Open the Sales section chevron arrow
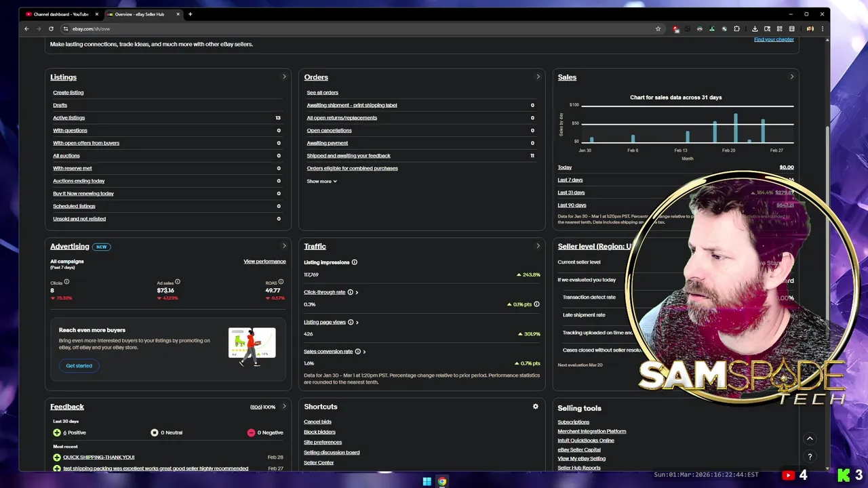 791,77
